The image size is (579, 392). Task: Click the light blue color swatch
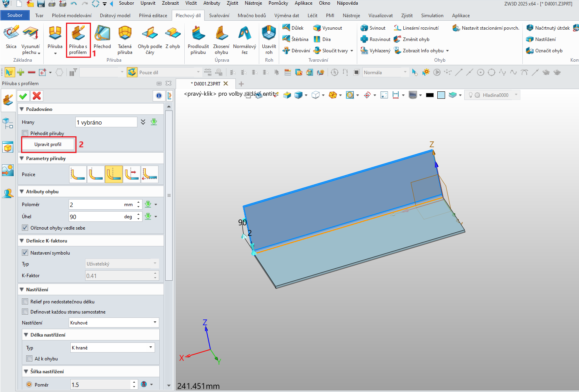pyautogui.click(x=441, y=95)
